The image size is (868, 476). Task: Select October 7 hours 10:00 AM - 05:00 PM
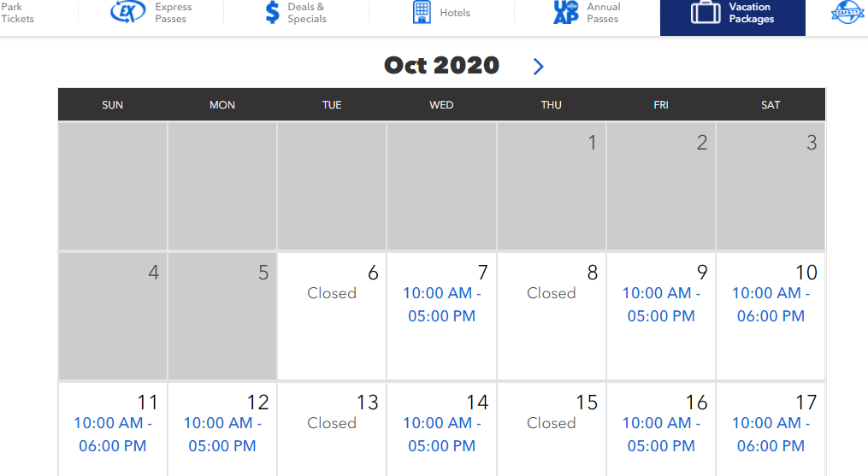tap(442, 304)
